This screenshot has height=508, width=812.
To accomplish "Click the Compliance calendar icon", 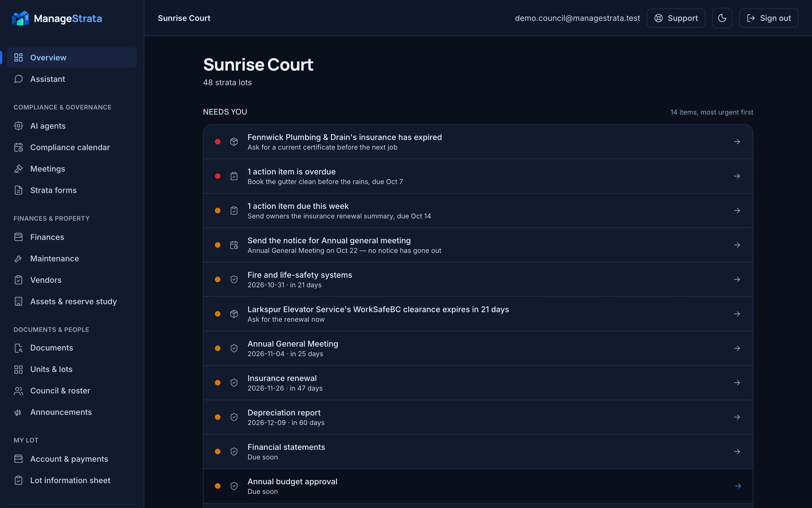I will [18, 147].
